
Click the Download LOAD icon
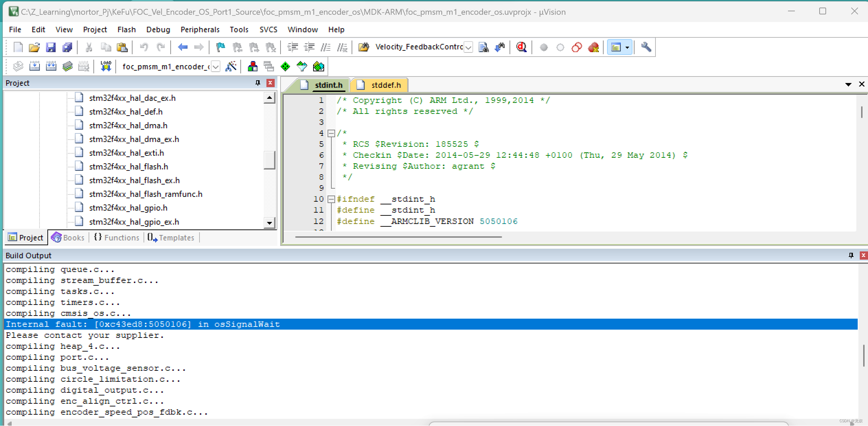(x=106, y=66)
